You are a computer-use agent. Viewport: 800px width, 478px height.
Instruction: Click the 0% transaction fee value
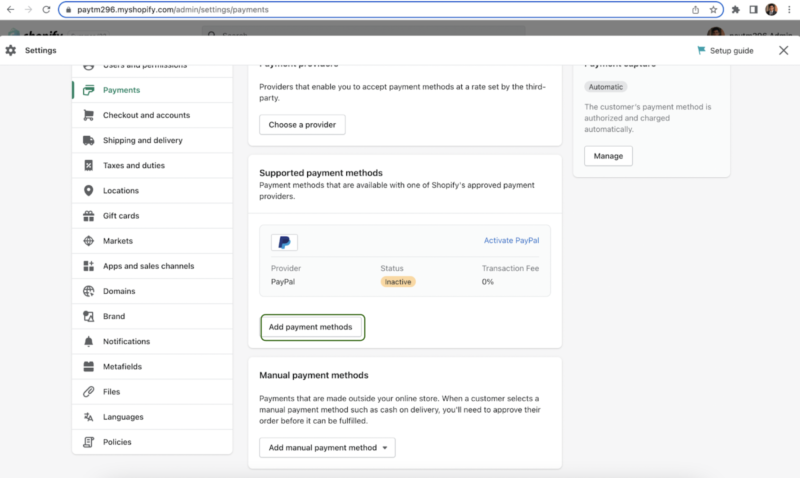point(487,282)
